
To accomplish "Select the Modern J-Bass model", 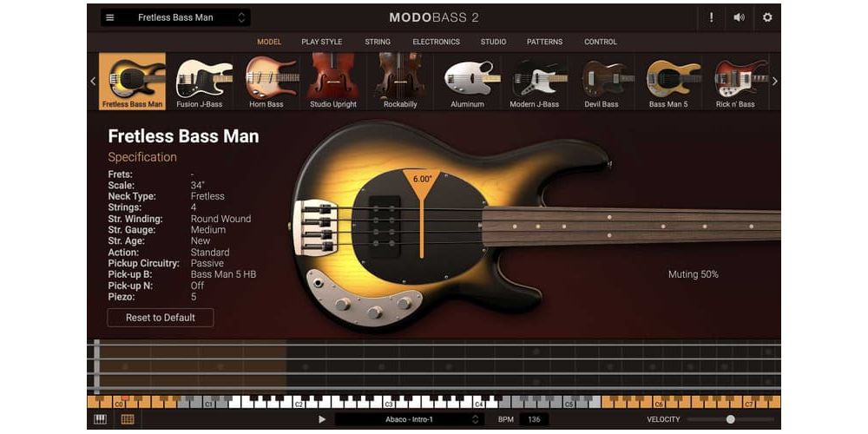I will click(534, 82).
